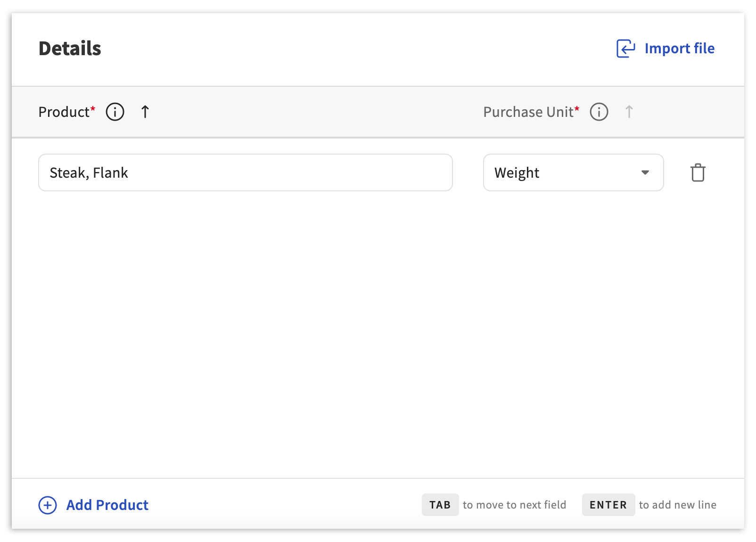Click inside the Steak, Flank product field
756x542 pixels.
245,172
